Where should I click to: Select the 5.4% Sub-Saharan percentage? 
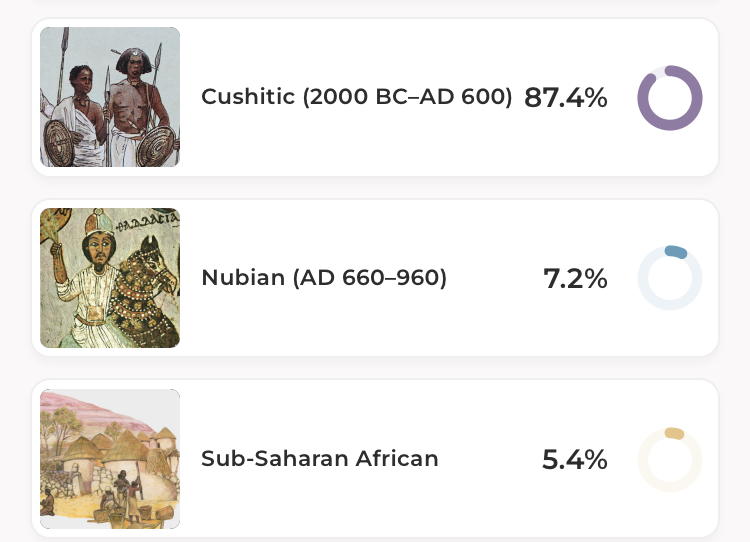[574, 460]
